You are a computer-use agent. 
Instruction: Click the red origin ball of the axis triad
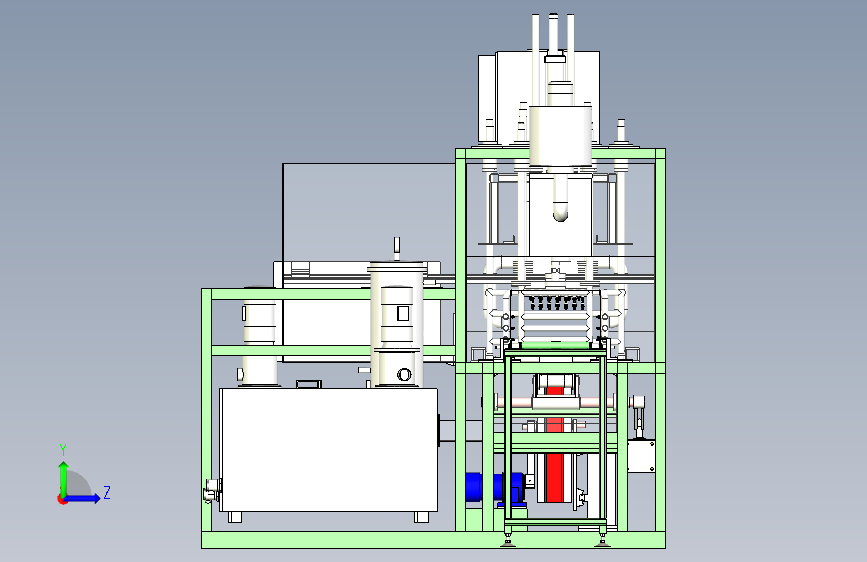tap(62, 499)
